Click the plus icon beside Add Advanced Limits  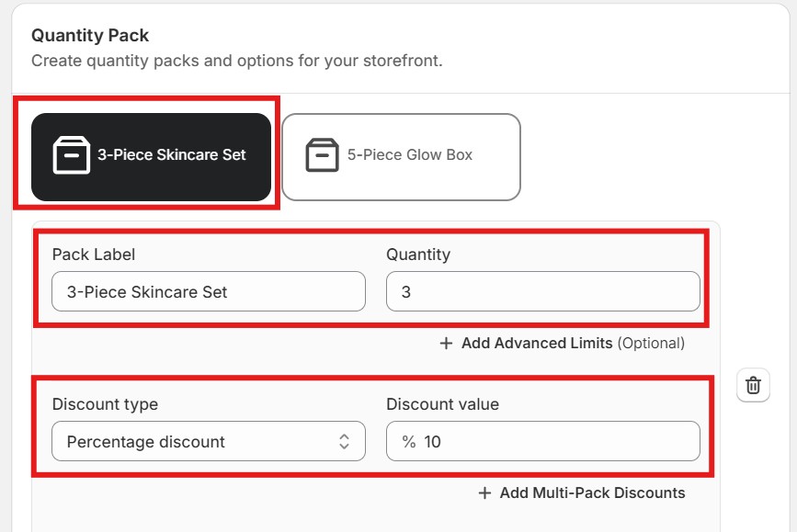[445, 343]
